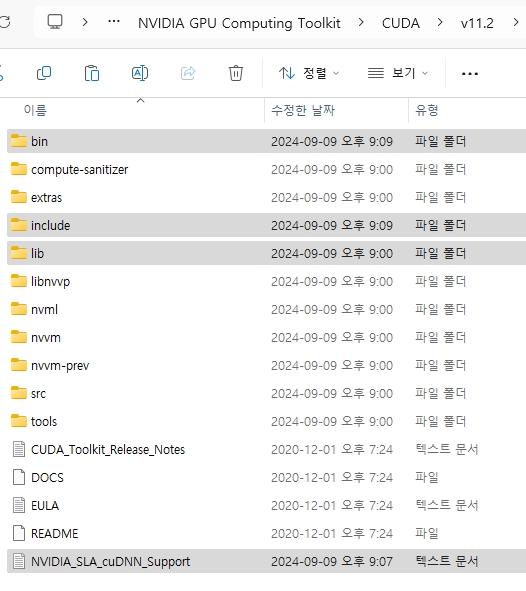Click the compute-sanitizer folder icon
This screenshot has width=526, height=591.
[19, 169]
